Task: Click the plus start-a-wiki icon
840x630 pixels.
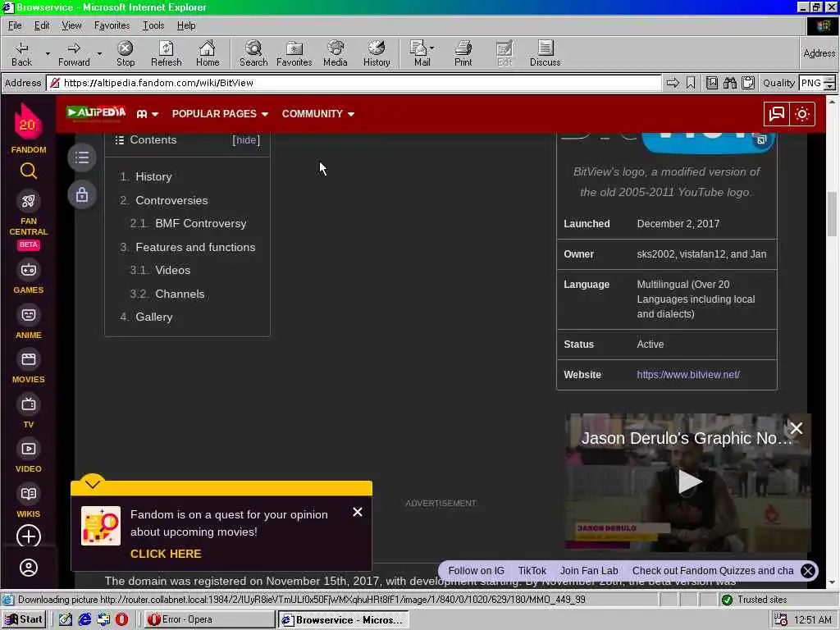Action: coord(29,536)
